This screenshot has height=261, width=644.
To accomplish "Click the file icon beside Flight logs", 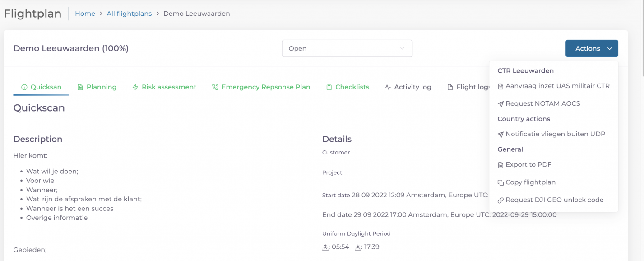I will point(450,87).
